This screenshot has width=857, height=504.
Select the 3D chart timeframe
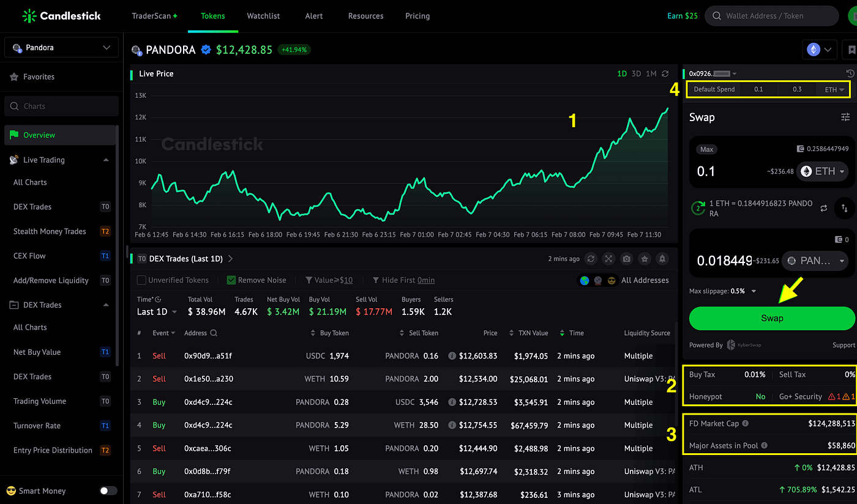click(636, 73)
